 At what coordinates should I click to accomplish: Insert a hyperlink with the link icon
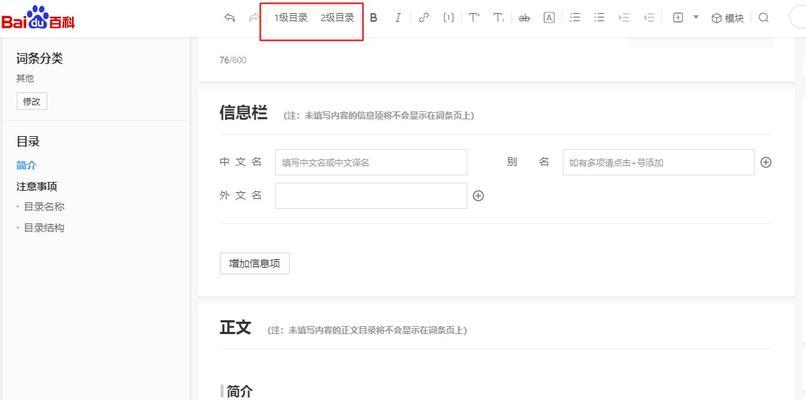point(424,18)
